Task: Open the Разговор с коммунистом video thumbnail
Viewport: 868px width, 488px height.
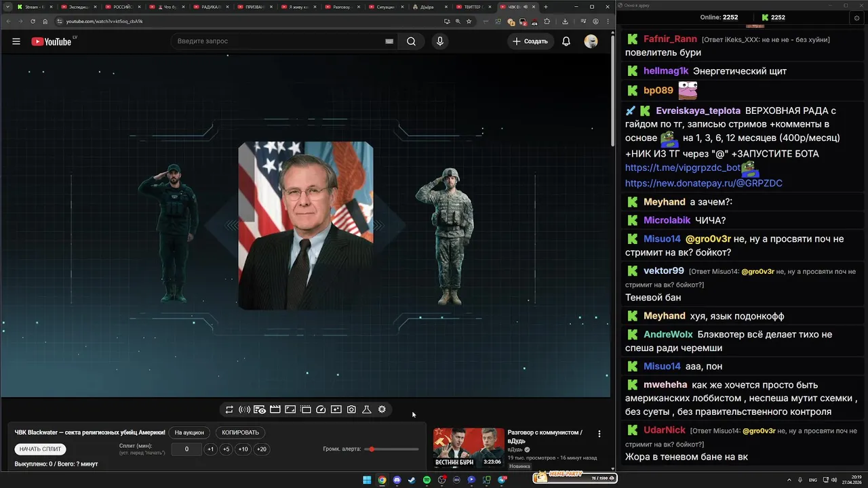Action: [x=469, y=447]
